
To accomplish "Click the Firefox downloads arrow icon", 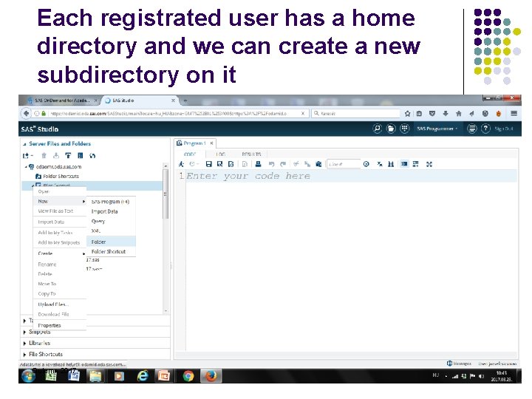I will pos(446,114).
